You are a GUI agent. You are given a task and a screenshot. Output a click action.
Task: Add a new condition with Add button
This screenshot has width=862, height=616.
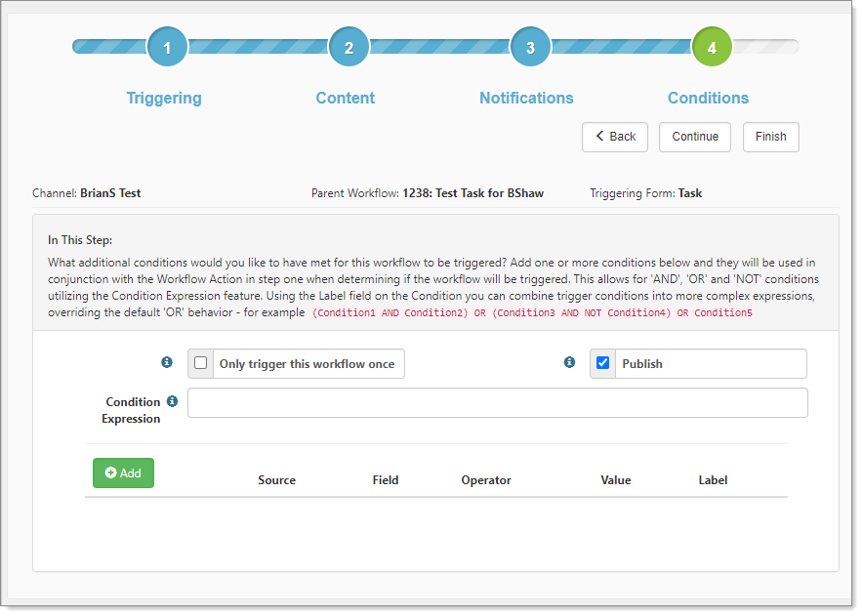click(123, 472)
